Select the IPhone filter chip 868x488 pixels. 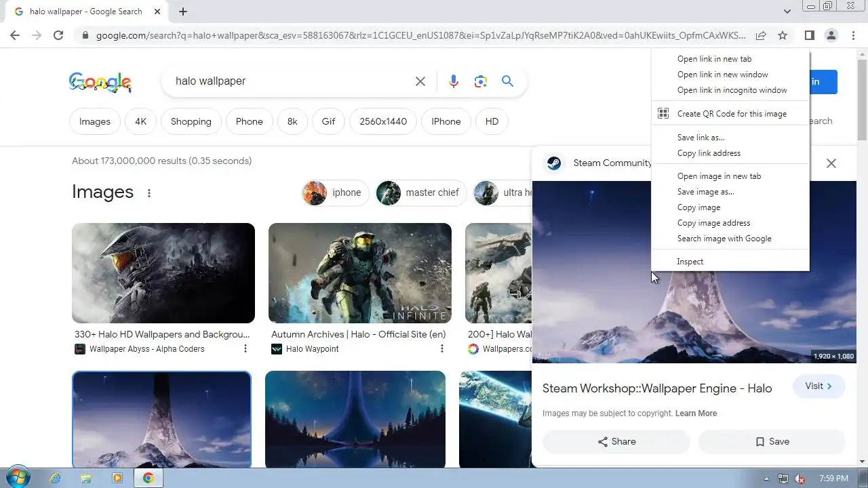446,121
